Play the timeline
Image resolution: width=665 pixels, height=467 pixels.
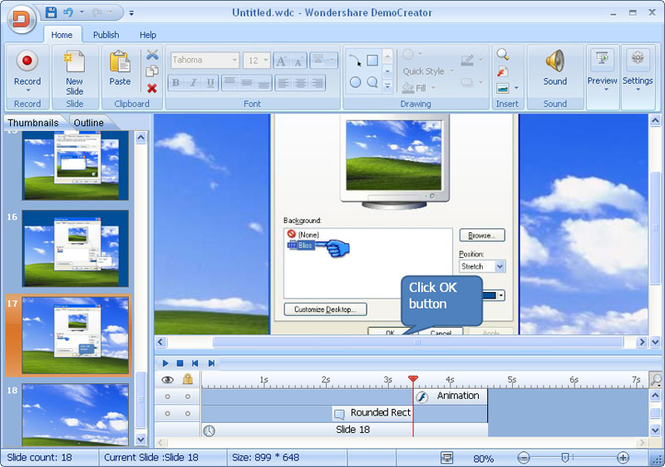point(165,363)
